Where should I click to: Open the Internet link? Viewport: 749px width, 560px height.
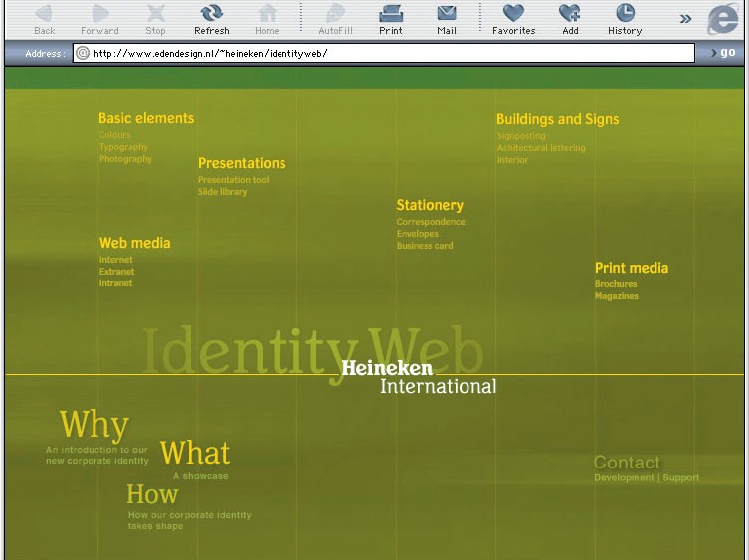116,260
